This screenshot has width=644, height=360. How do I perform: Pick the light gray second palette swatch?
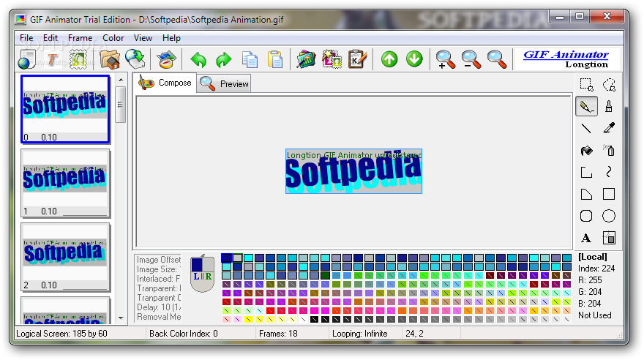[x=237, y=258]
